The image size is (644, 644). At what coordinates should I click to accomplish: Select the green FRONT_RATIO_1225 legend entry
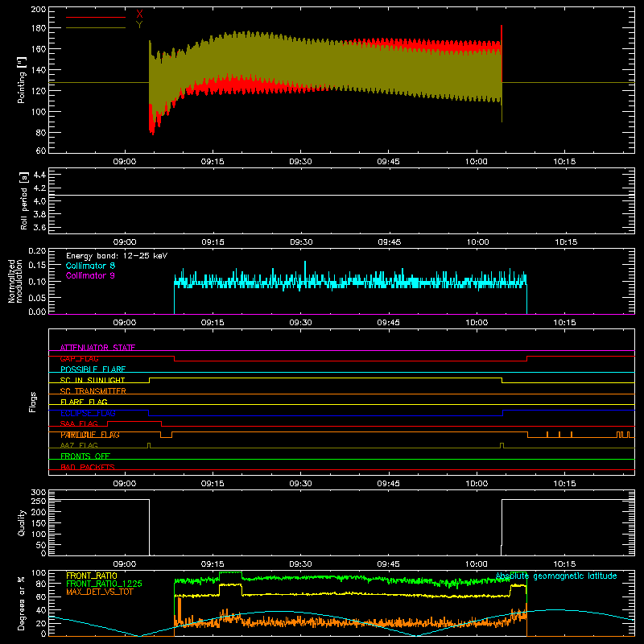104,584
